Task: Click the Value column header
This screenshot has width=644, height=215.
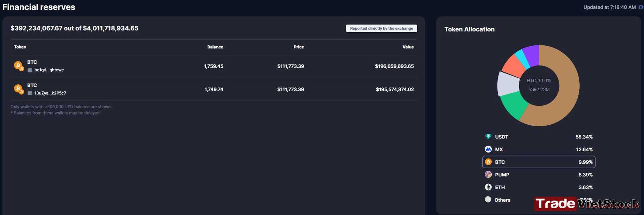Action: pyautogui.click(x=408, y=47)
